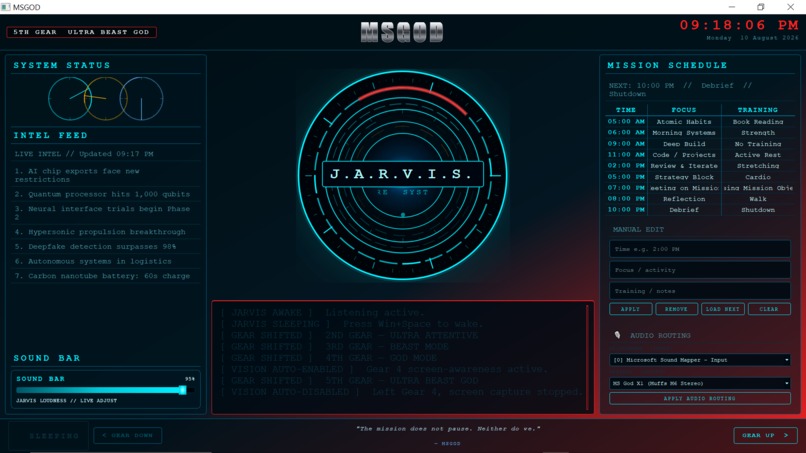Click the FOCUS column header

coord(684,110)
